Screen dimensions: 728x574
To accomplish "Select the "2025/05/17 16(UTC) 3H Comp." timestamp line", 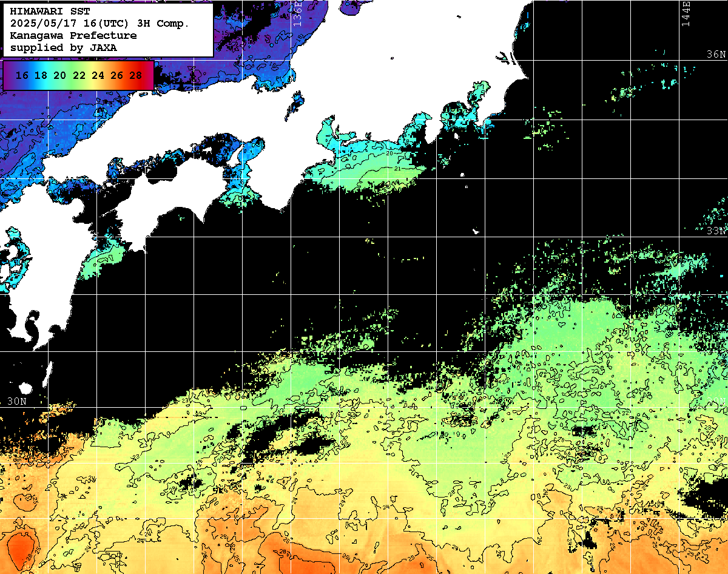I will pyautogui.click(x=99, y=24).
